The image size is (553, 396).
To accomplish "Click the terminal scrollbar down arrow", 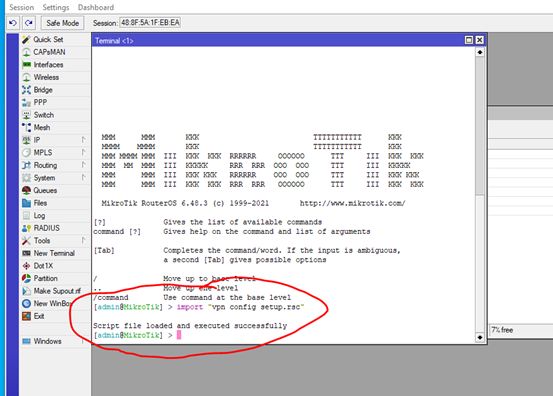I will pos(480,337).
